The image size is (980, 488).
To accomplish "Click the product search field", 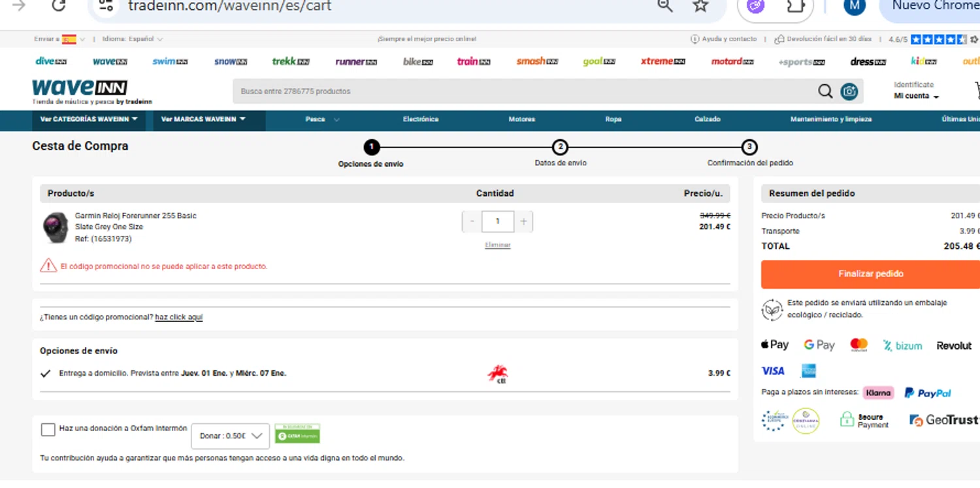I will pos(523,91).
